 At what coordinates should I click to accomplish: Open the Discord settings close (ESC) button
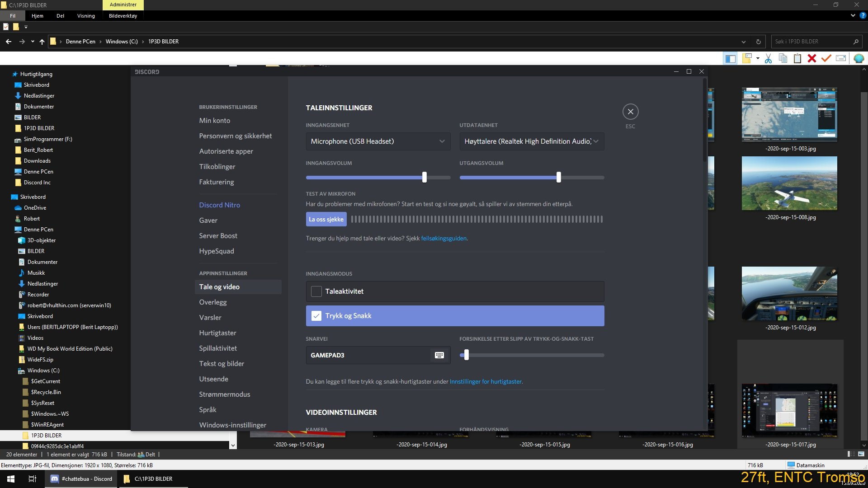tap(630, 112)
